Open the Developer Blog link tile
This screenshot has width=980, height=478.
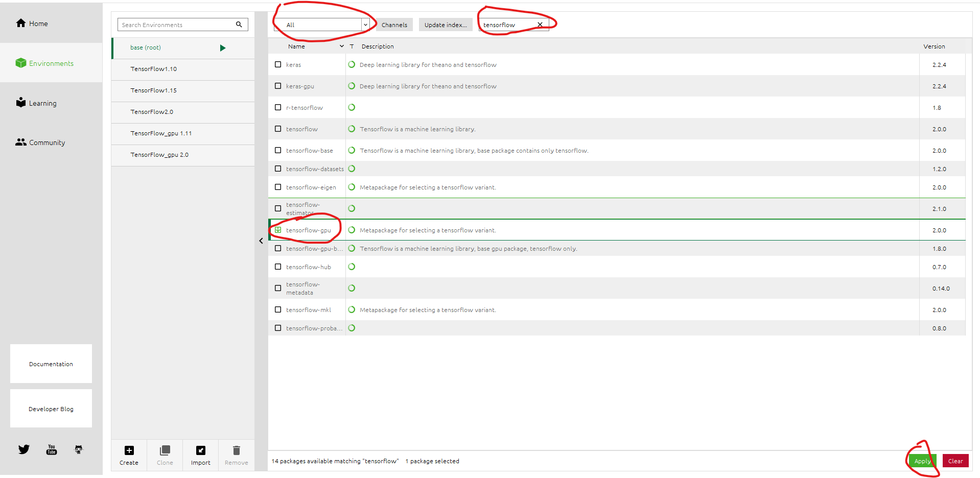pyautogui.click(x=51, y=409)
